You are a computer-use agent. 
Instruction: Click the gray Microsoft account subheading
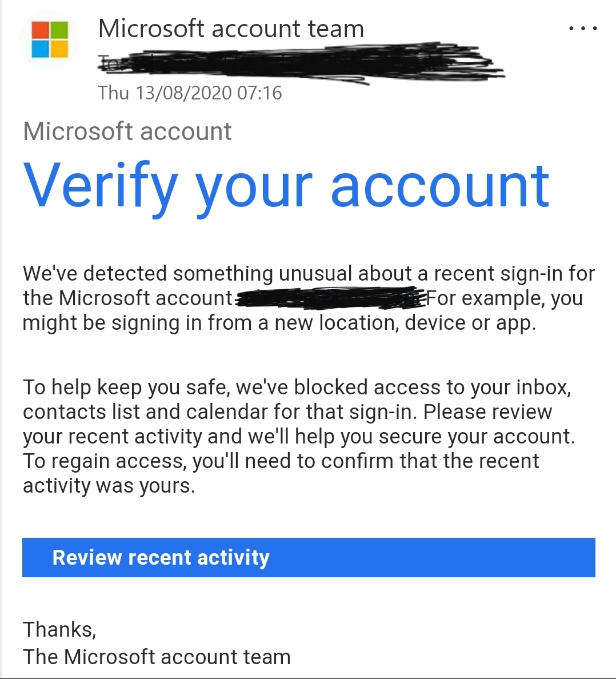pos(127,131)
